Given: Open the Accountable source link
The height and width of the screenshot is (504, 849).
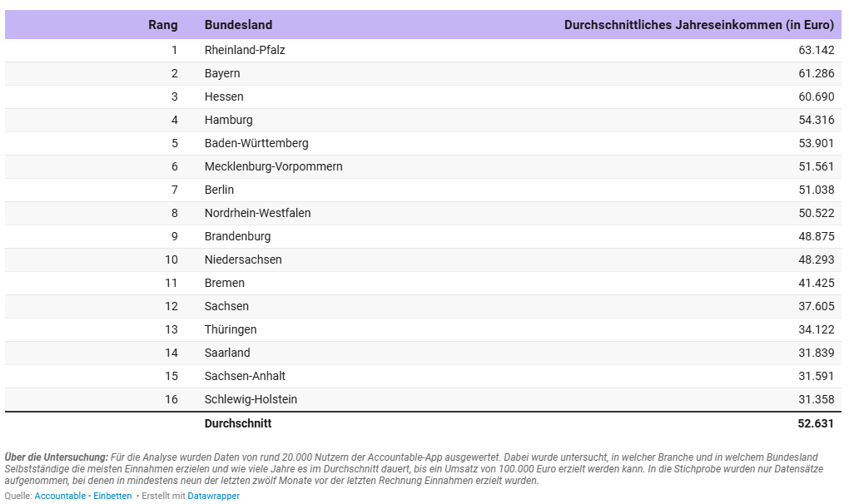Looking at the screenshot, I should 60,496.
